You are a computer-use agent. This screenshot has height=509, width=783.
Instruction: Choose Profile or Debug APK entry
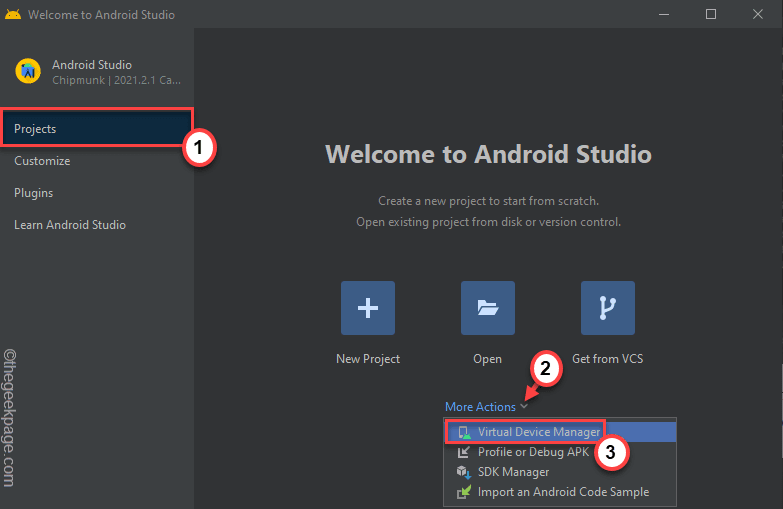click(x=560, y=452)
